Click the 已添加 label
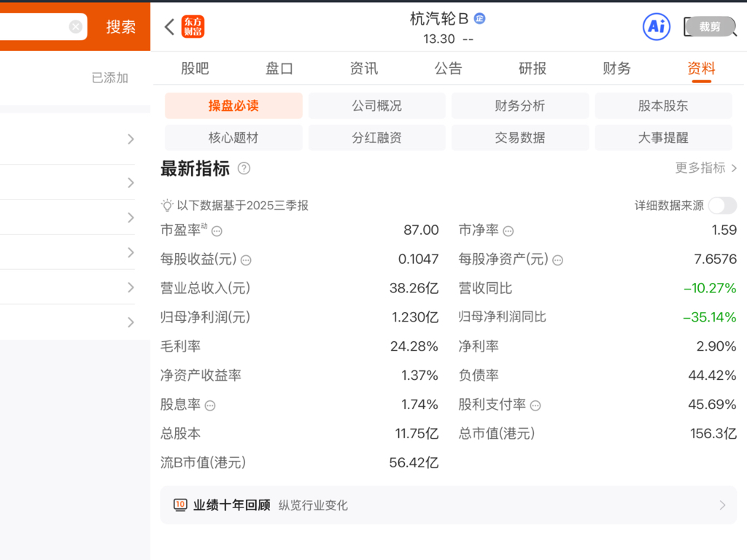Image resolution: width=747 pixels, height=560 pixels. 110,77
